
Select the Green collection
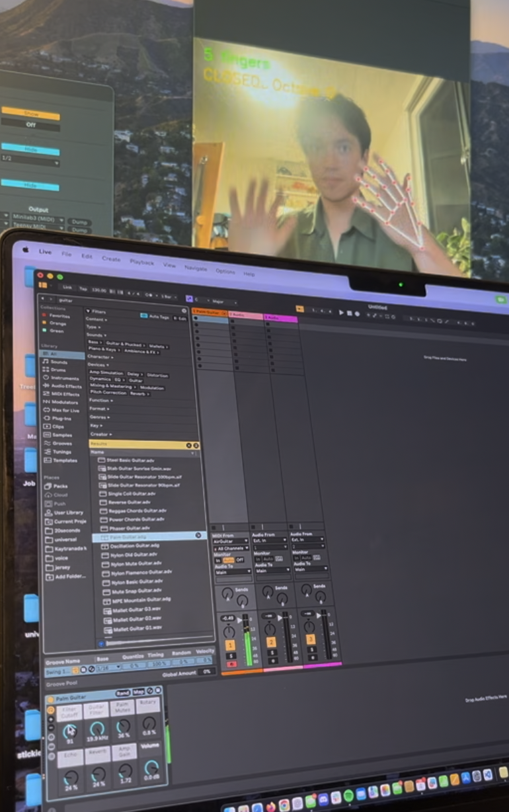pyautogui.click(x=52, y=331)
